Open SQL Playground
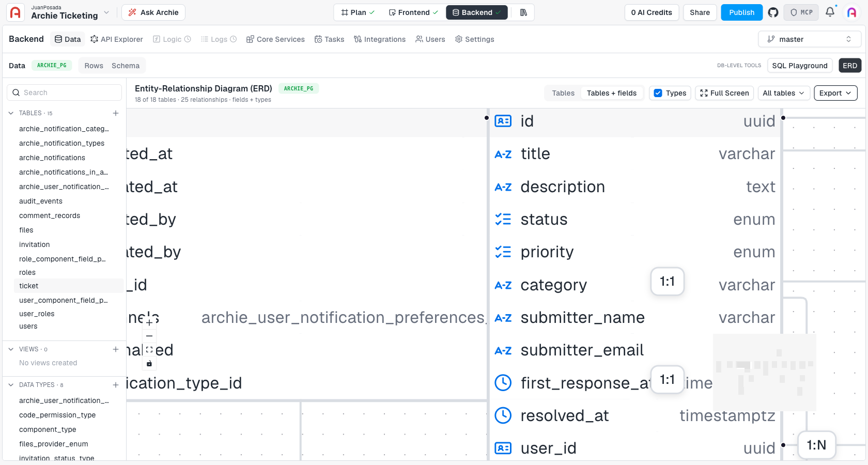Image resolution: width=868 pixels, height=465 pixels. tap(799, 66)
